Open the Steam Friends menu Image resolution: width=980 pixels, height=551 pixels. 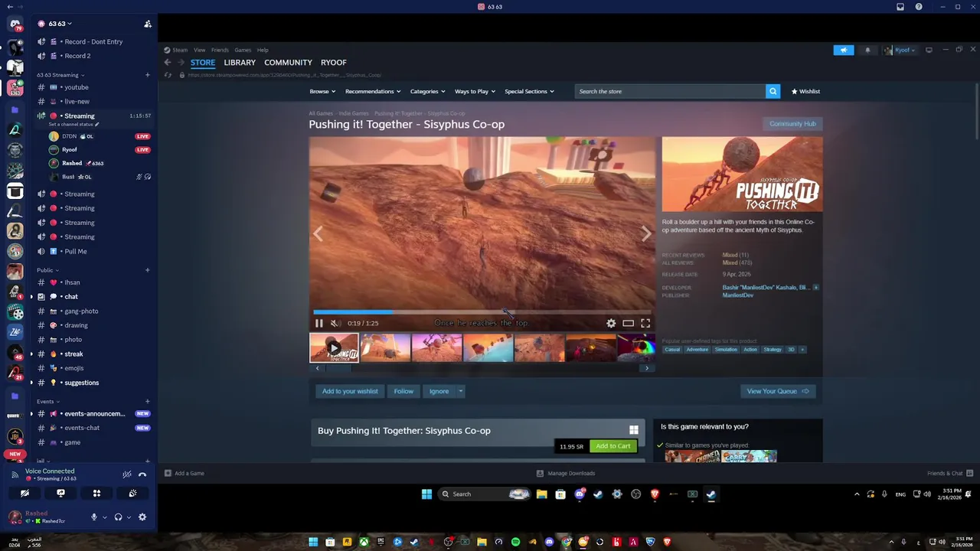[x=220, y=50]
